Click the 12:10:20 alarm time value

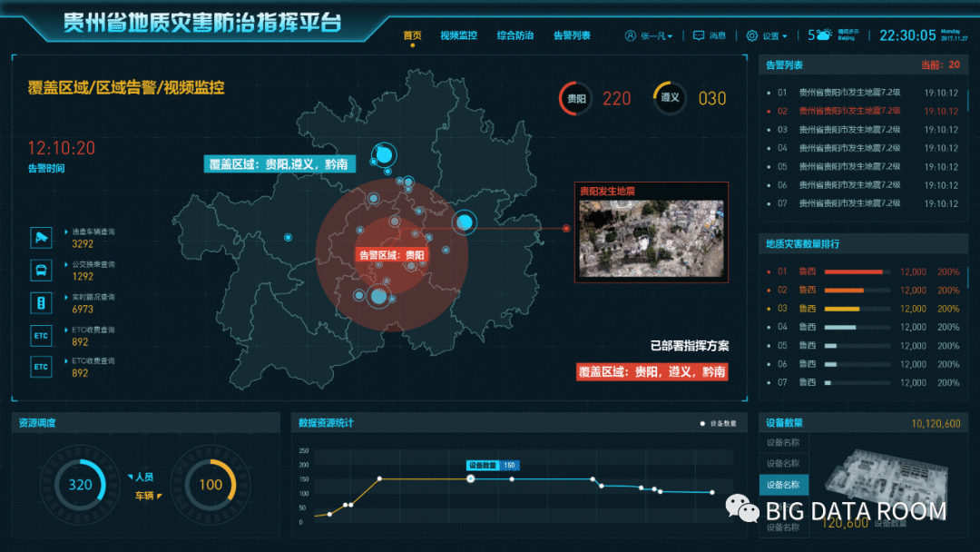tap(62, 148)
